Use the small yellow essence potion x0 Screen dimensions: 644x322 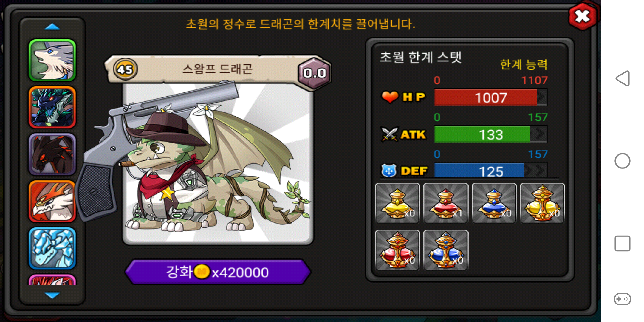397,203
